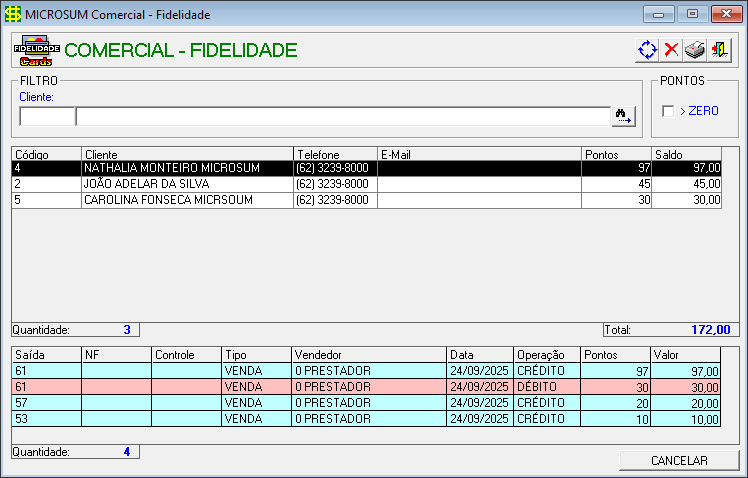The image size is (748, 478).
Task: Click the MICROSUM title bar app icon
Action: pos(13,14)
